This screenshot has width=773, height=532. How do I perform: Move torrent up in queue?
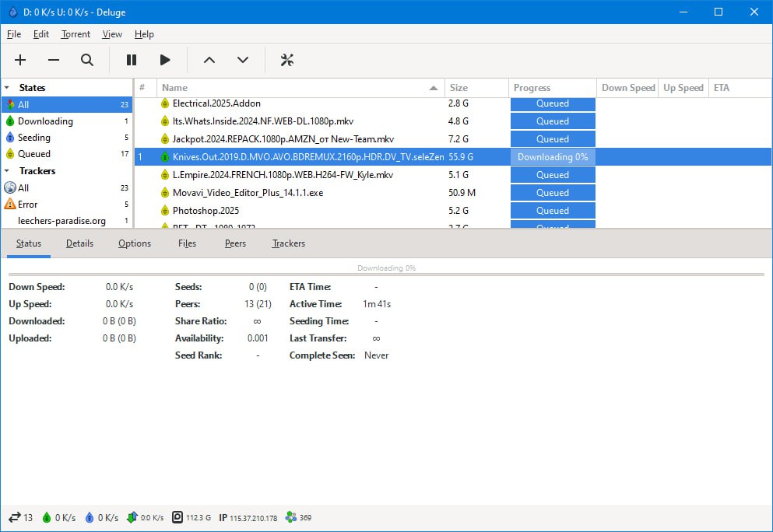point(209,60)
